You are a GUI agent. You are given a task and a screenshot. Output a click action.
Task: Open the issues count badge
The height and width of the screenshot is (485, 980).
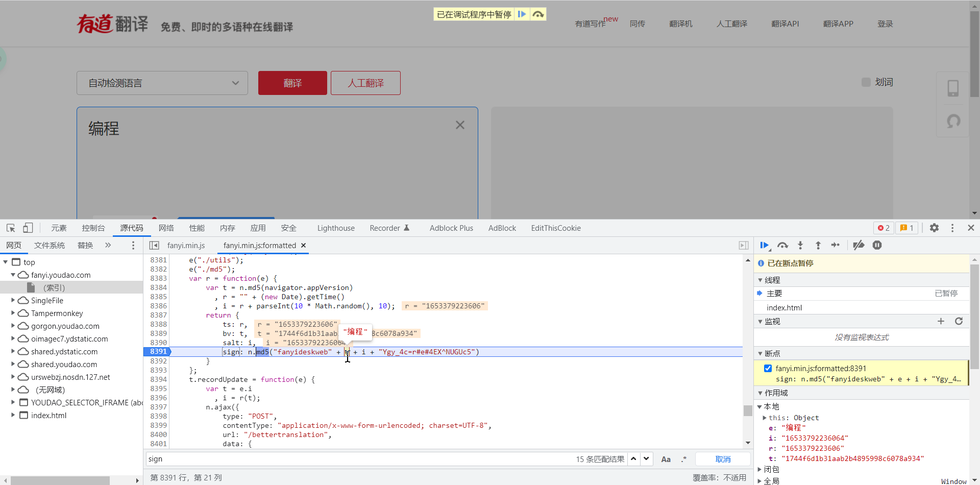click(x=907, y=228)
